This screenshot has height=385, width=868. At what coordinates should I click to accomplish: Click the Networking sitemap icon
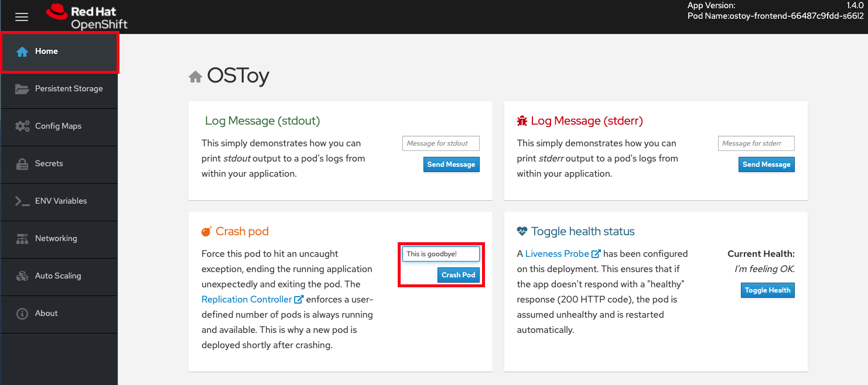tap(22, 239)
